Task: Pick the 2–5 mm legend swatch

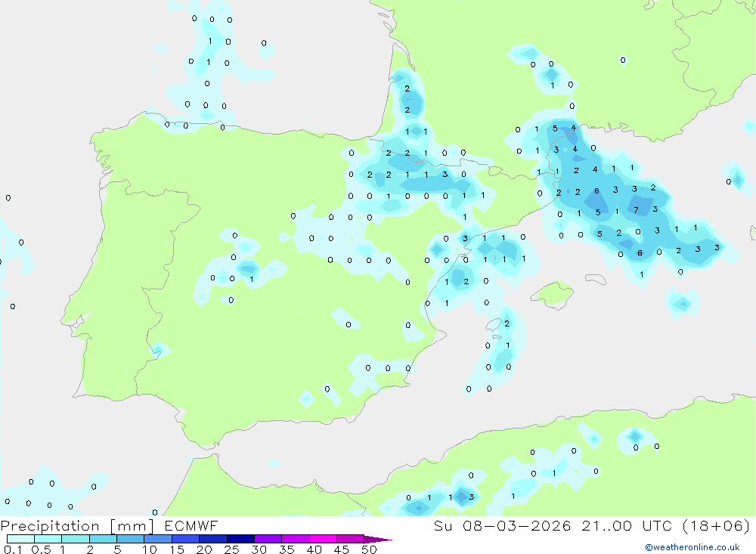Action: click(103, 539)
